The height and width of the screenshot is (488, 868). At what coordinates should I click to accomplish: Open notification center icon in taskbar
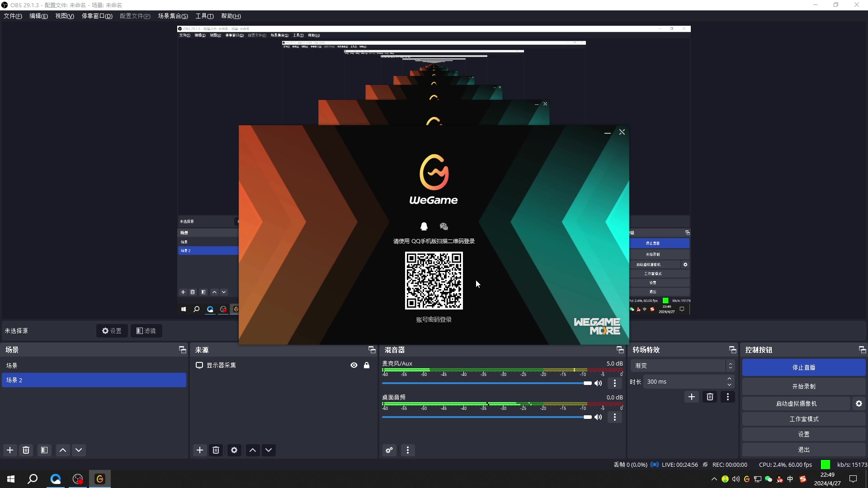[853, 479]
